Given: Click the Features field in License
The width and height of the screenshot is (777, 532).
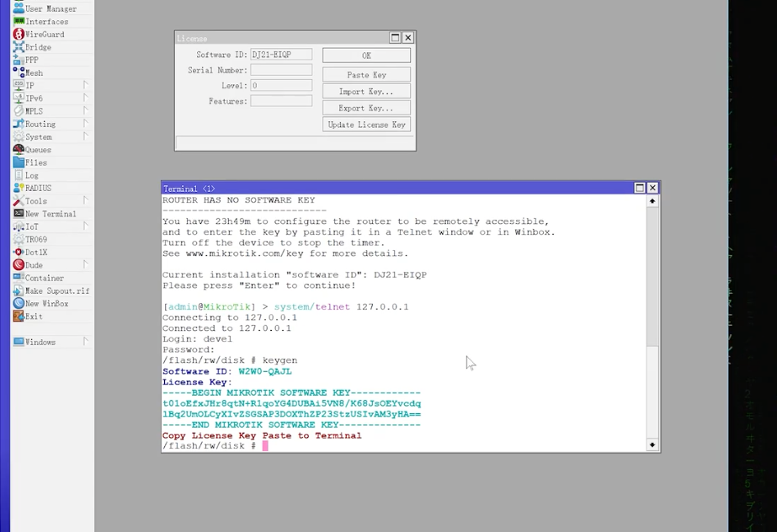Looking at the screenshot, I should tap(281, 101).
